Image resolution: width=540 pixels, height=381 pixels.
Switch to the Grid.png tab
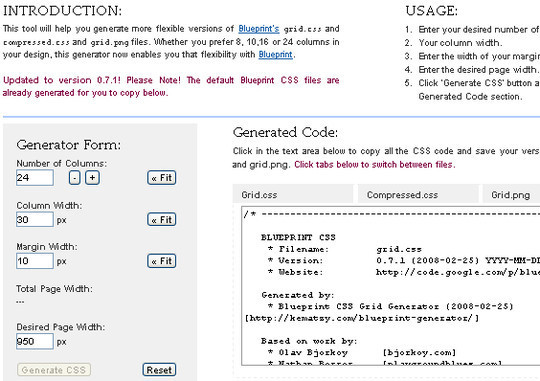click(511, 195)
